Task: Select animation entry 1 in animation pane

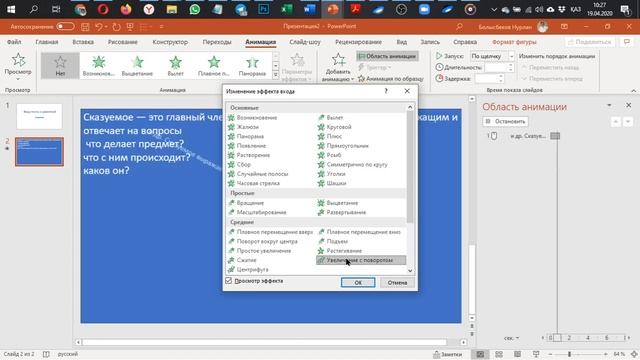Action: 524,136
